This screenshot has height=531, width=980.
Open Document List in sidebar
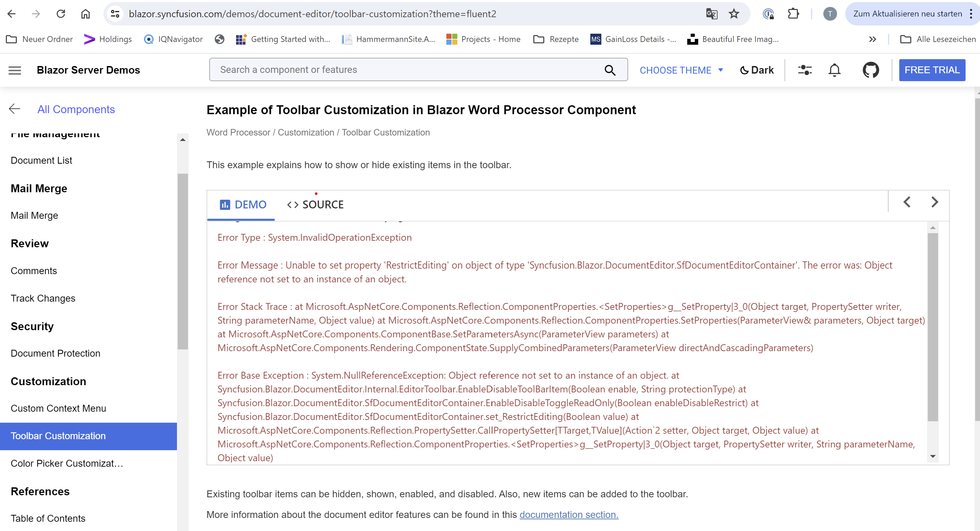[x=42, y=160]
